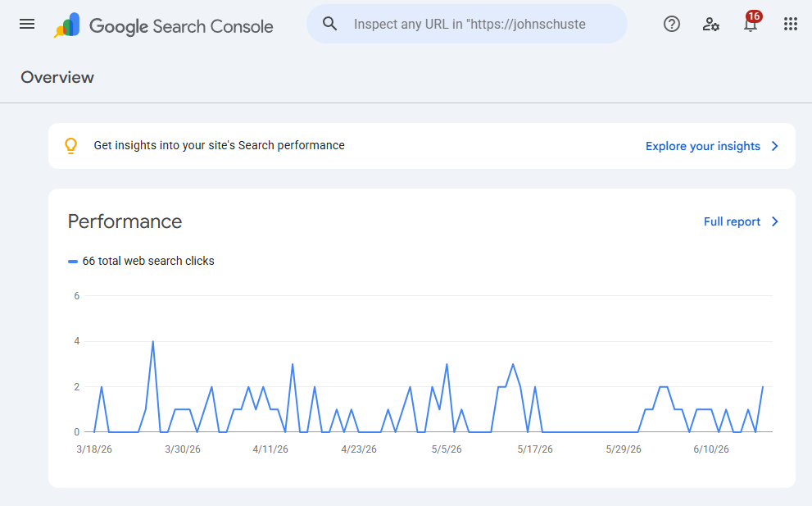This screenshot has height=506, width=812.
Task: Open Explore your insights link
Action: tap(703, 146)
